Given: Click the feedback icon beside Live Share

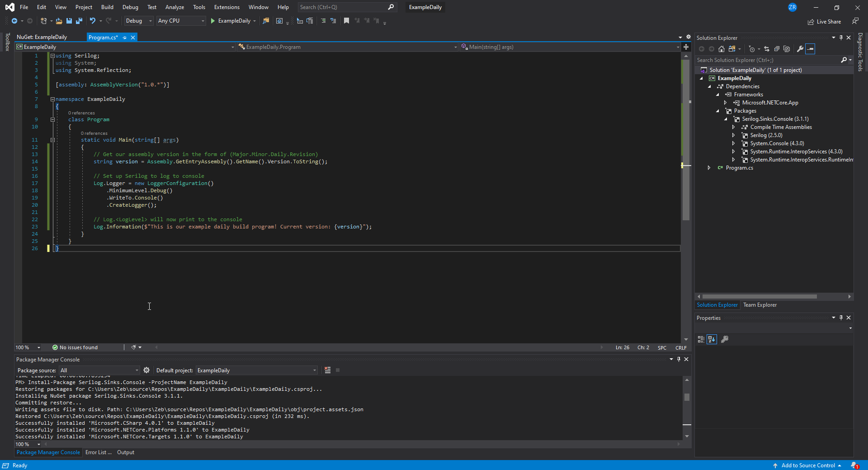Looking at the screenshot, I should pyautogui.click(x=855, y=21).
